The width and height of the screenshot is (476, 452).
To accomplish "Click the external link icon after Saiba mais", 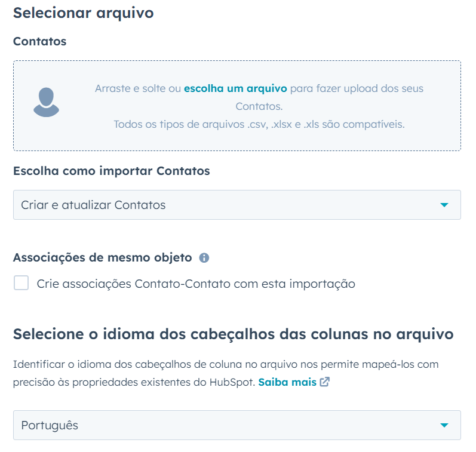I will 325,382.
